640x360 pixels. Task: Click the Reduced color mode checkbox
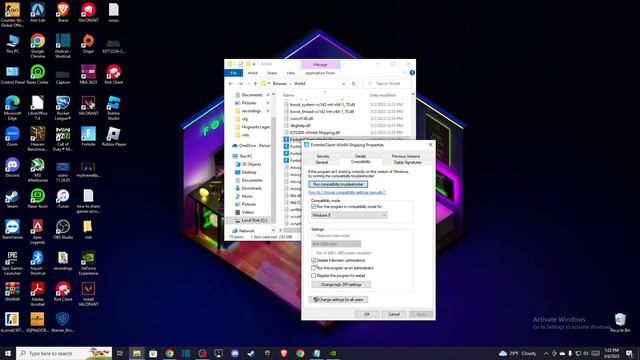pyautogui.click(x=313, y=236)
